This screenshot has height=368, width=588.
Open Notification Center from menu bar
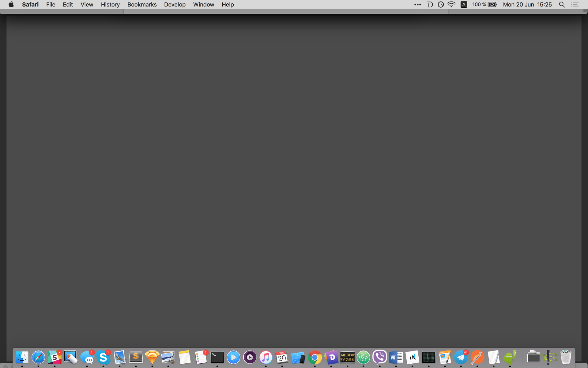tap(575, 5)
